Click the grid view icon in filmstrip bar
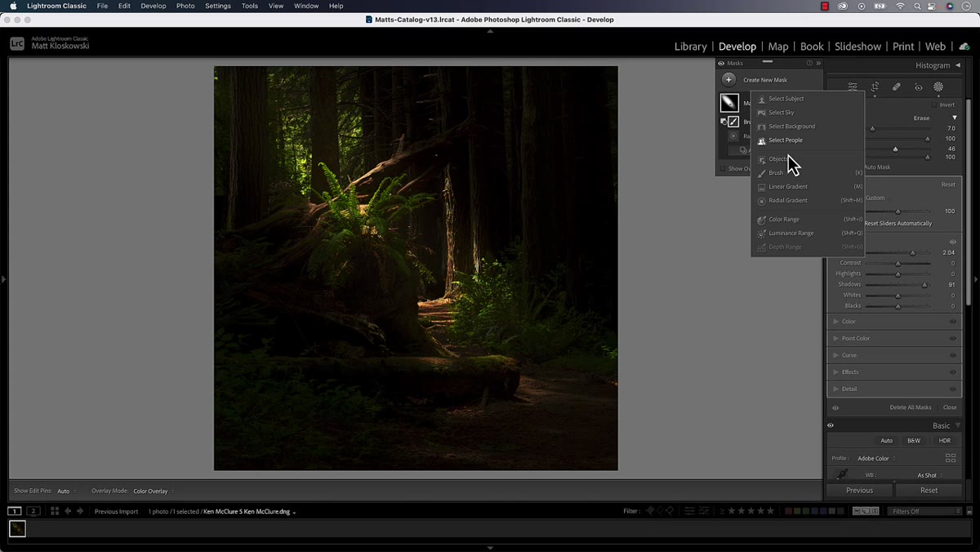The width and height of the screenshot is (980, 552). tap(54, 511)
